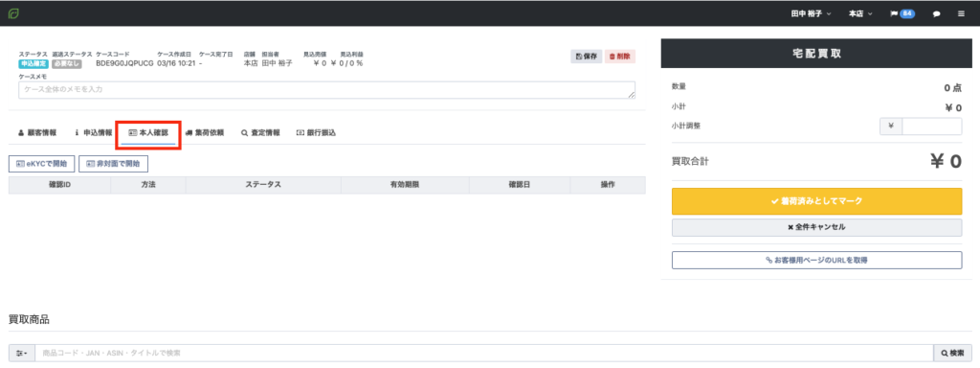Click the ステータス column header in table
The height and width of the screenshot is (368, 980).
(x=263, y=185)
